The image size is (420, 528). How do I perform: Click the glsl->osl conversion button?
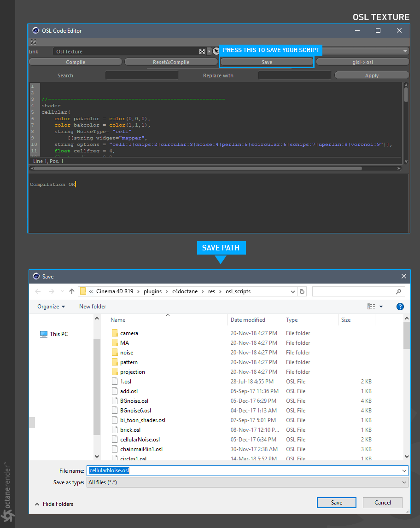[362, 62]
